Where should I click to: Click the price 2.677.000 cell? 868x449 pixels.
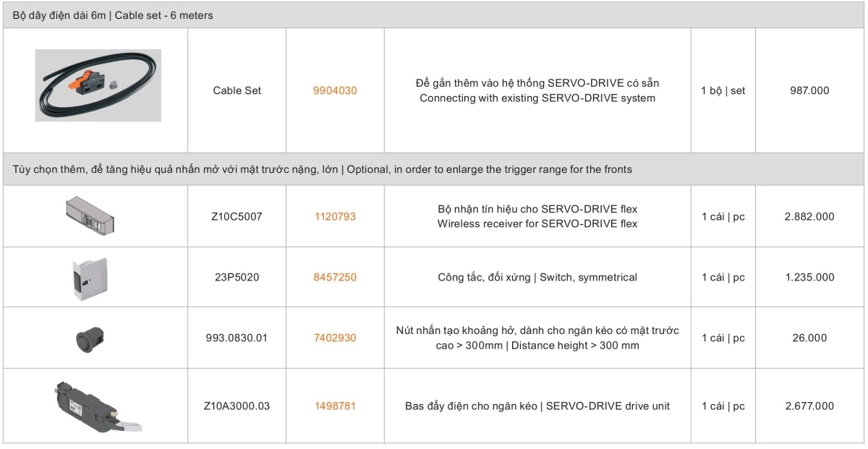pos(809,406)
